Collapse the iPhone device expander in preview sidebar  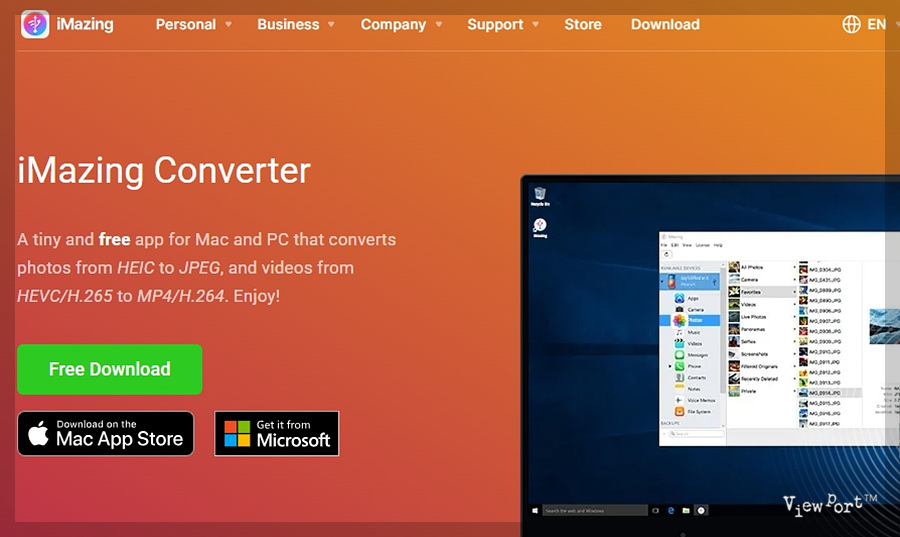tap(662, 282)
